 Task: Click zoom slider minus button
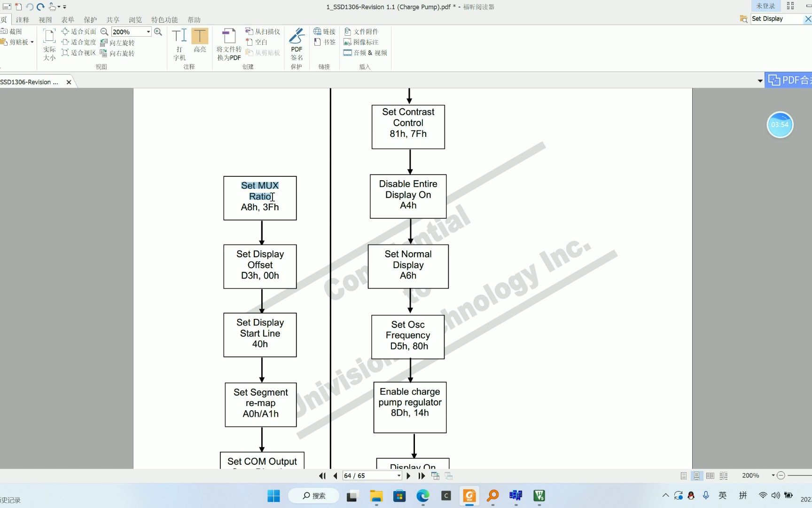point(781,476)
